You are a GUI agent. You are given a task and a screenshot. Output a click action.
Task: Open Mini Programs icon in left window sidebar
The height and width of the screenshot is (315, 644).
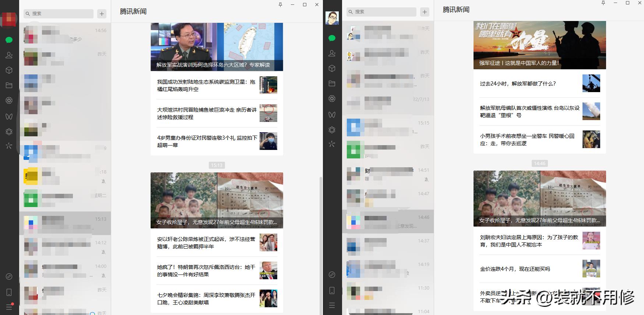click(x=9, y=276)
